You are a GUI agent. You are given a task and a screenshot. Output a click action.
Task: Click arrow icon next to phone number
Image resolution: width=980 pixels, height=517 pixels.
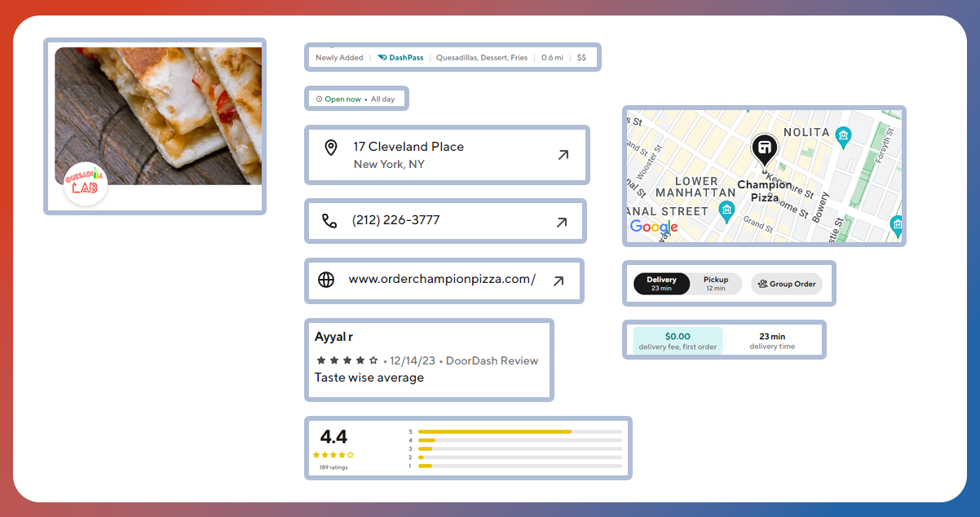[x=561, y=222]
